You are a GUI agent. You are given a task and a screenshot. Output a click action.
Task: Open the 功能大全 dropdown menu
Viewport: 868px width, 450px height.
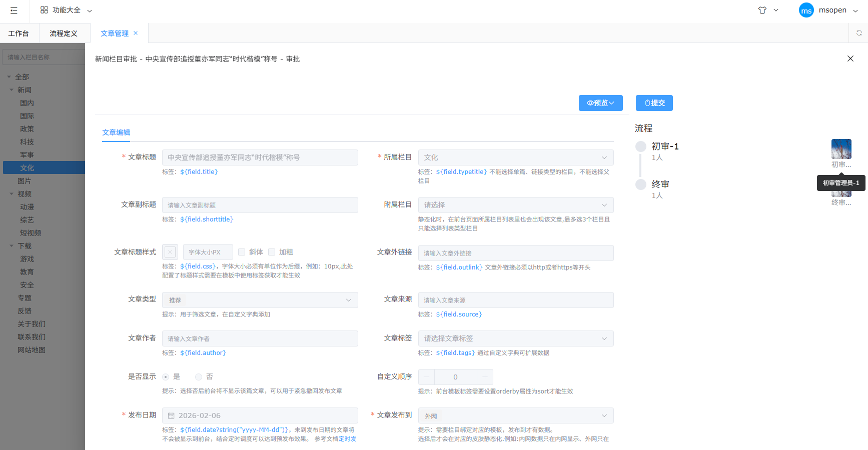click(x=66, y=10)
